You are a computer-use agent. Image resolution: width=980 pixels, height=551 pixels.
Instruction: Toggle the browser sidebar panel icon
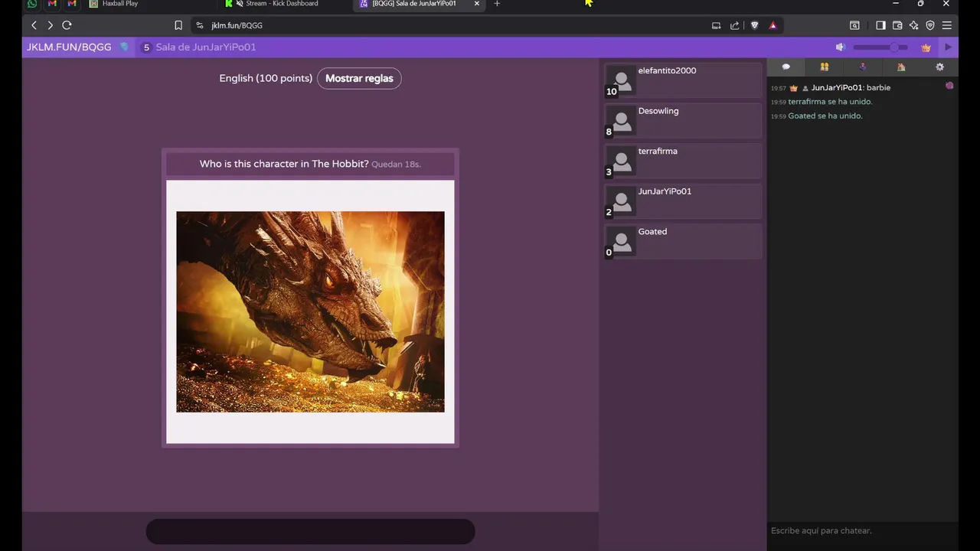(880, 25)
